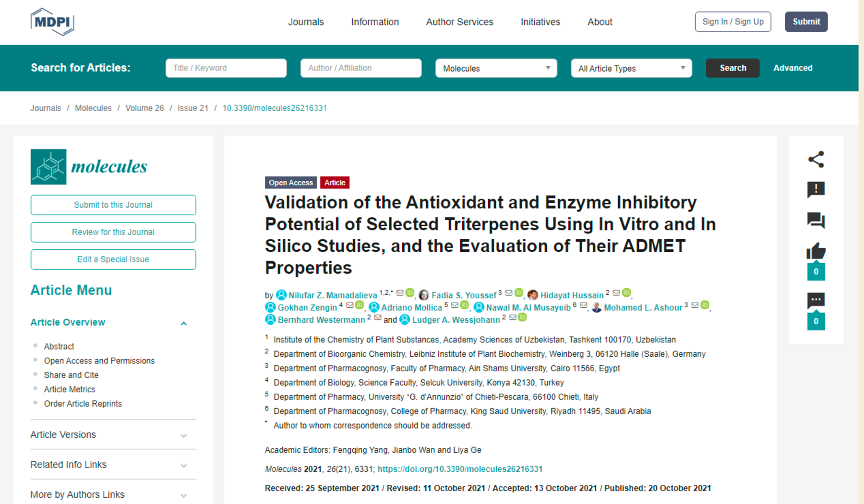Focus the Title / Keyword search field

pyautogui.click(x=226, y=68)
